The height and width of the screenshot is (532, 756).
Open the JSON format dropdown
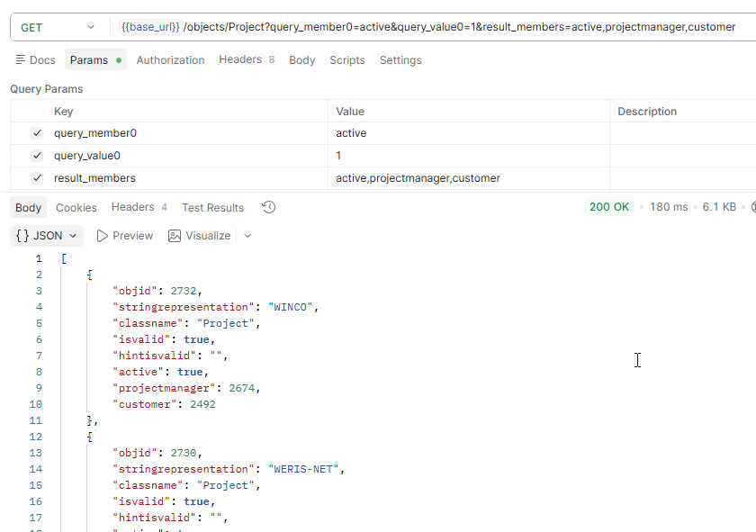tap(46, 235)
